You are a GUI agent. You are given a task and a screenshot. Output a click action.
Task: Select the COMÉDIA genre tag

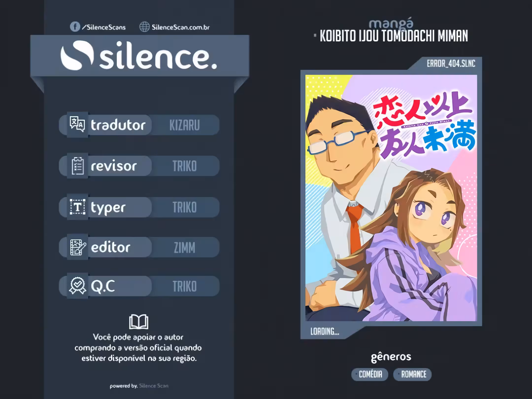[x=370, y=374]
